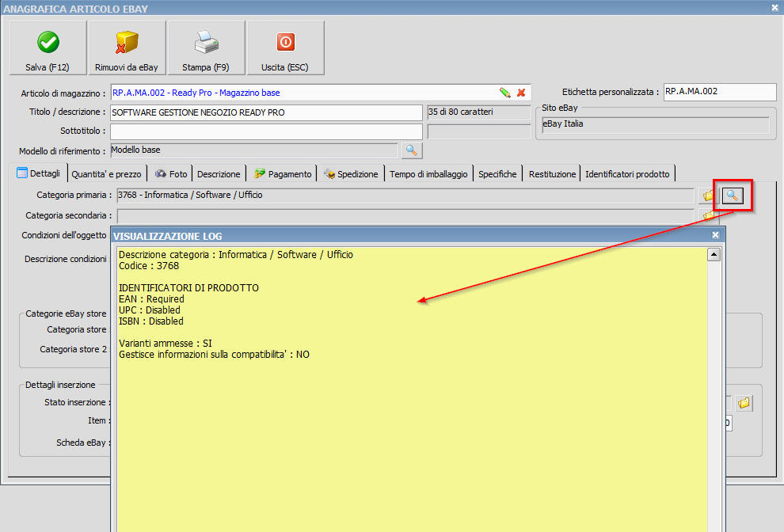Open the Restituzione tab
Image resolution: width=784 pixels, height=532 pixels.
tap(552, 174)
